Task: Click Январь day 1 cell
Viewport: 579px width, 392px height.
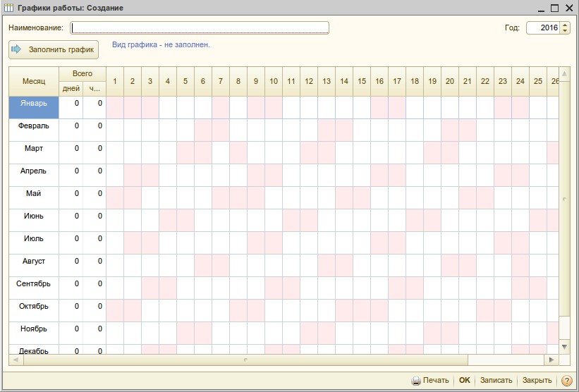Action: [115, 107]
